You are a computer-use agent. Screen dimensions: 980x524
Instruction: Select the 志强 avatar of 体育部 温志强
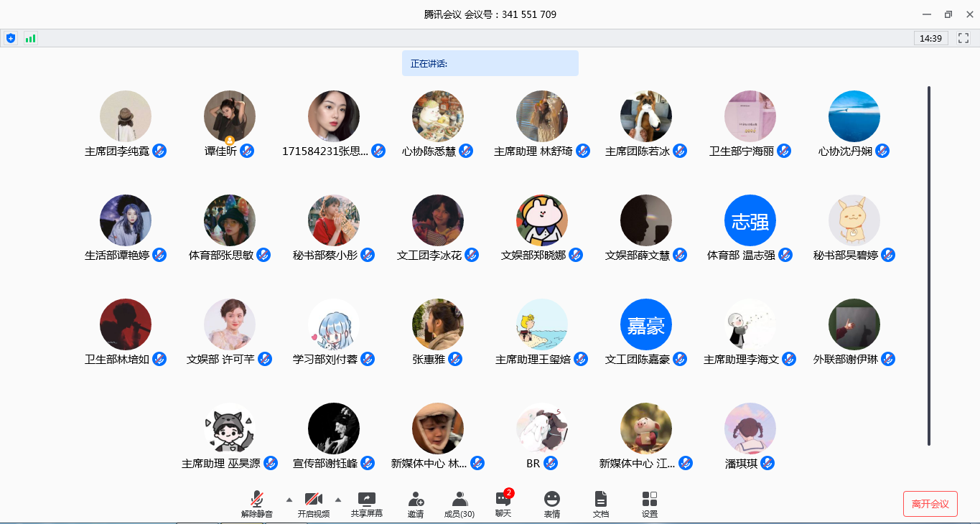pyautogui.click(x=750, y=220)
